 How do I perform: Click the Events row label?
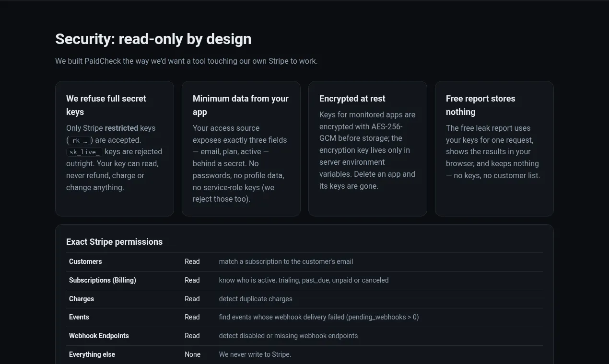click(79, 317)
